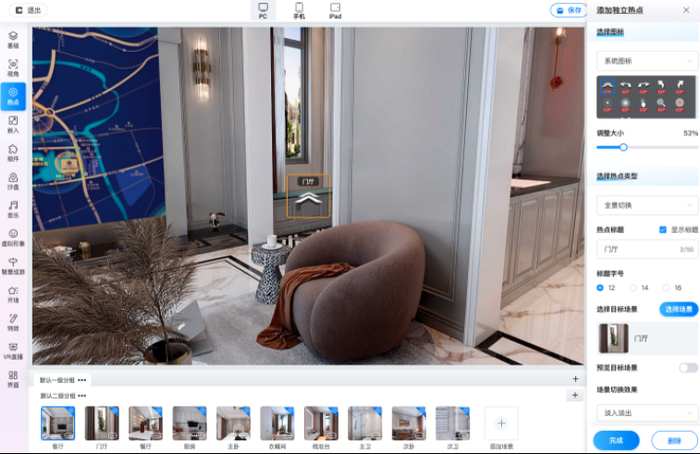Open the 音乐 music settings
The image size is (700, 454).
click(x=13, y=209)
